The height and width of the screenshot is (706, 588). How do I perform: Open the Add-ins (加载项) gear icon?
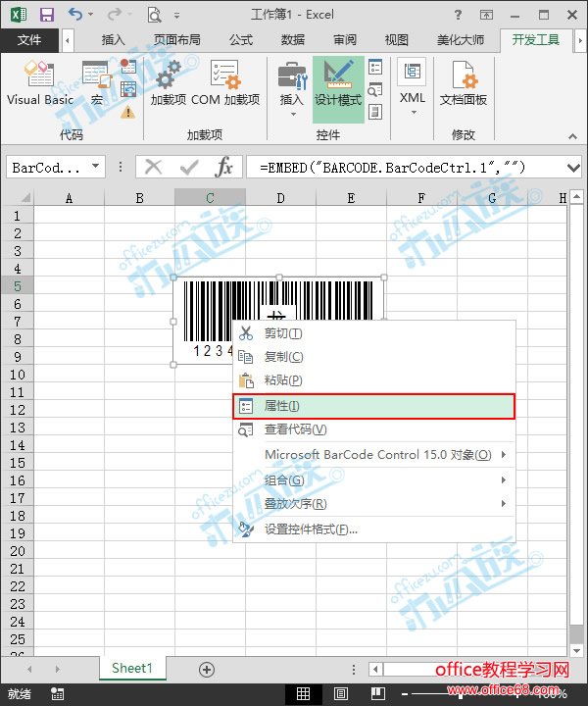tap(168, 83)
